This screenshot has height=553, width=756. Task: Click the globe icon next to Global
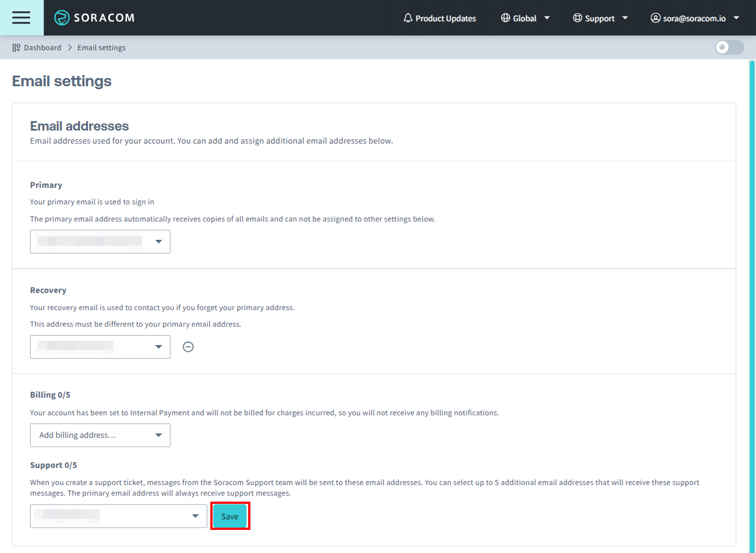[x=506, y=18]
